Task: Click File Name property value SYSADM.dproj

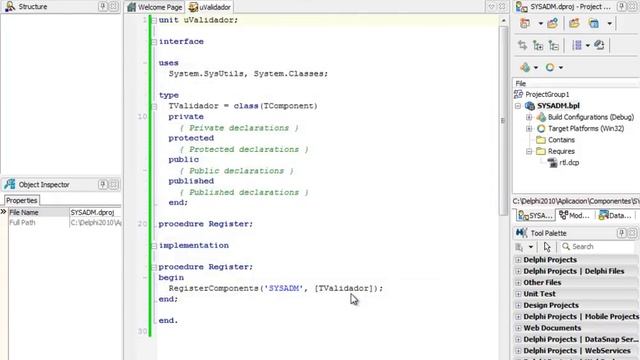Action: pyautogui.click(x=95, y=212)
